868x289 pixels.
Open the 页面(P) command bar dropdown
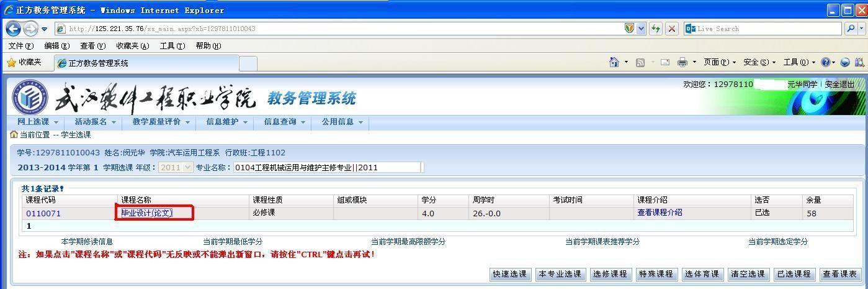(720, 62)
